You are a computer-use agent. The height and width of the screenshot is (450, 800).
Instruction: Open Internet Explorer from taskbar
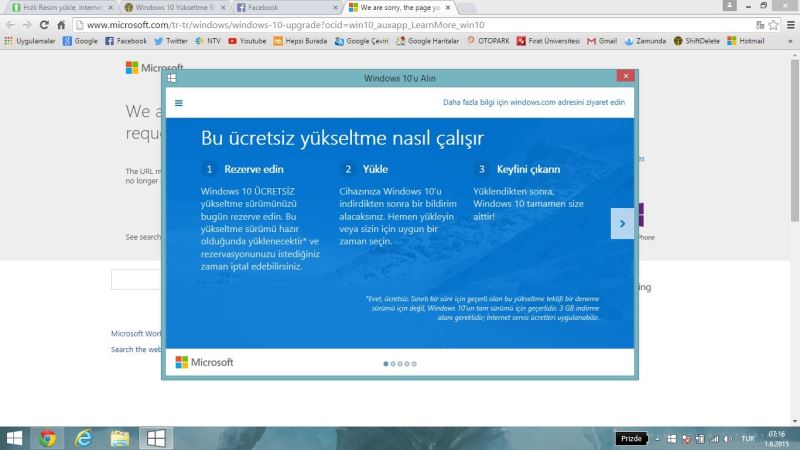[83, 438]
